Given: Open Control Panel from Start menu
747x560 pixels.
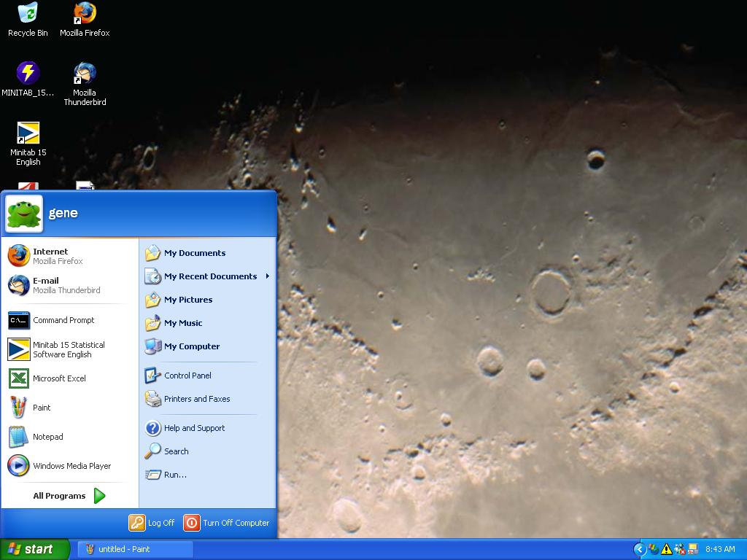Looking at the screenshot, I should tap(187, 376).
